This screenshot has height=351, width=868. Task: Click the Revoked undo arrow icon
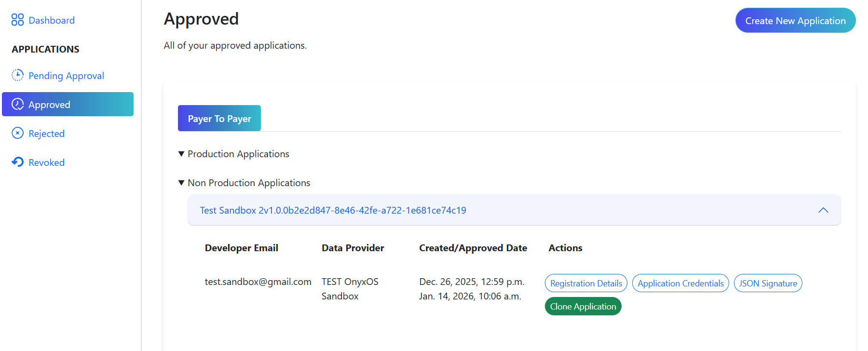[x=17, y=162]
